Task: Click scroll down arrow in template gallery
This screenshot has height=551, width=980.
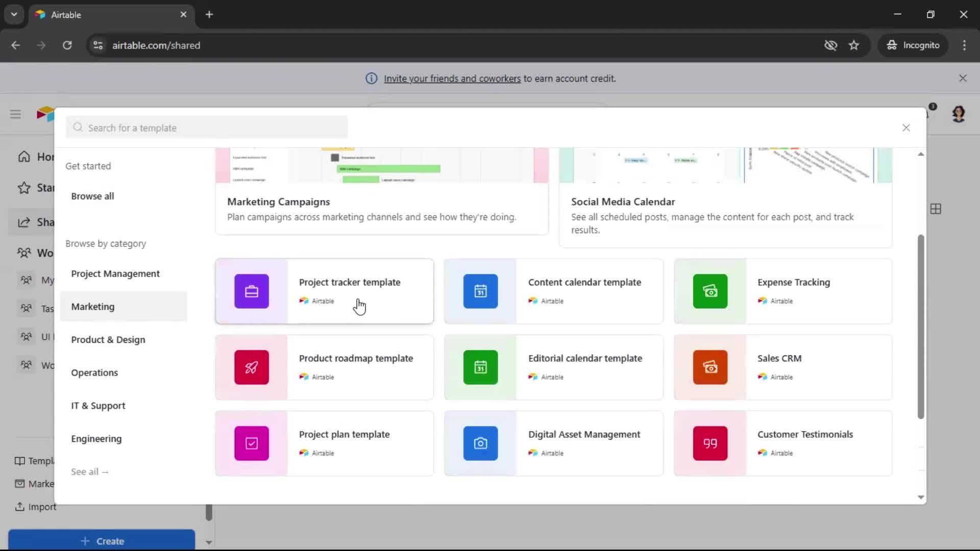Action: tap(921, 497)
